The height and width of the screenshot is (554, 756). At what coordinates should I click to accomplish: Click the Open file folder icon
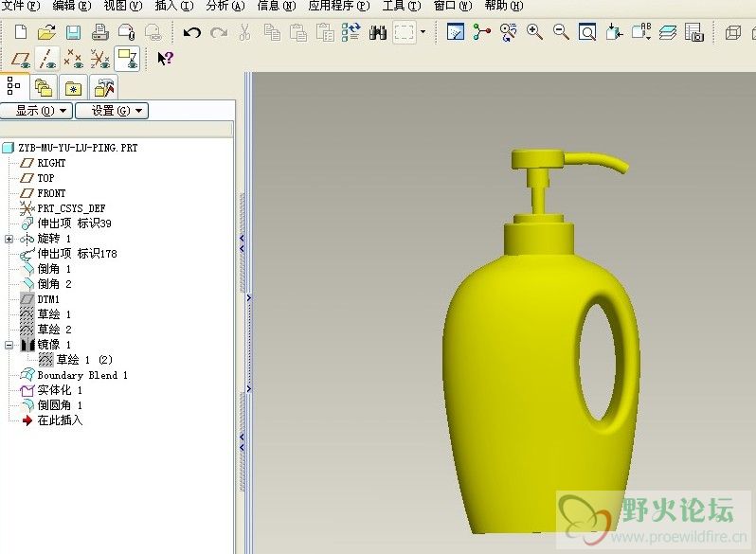[46, 33]
